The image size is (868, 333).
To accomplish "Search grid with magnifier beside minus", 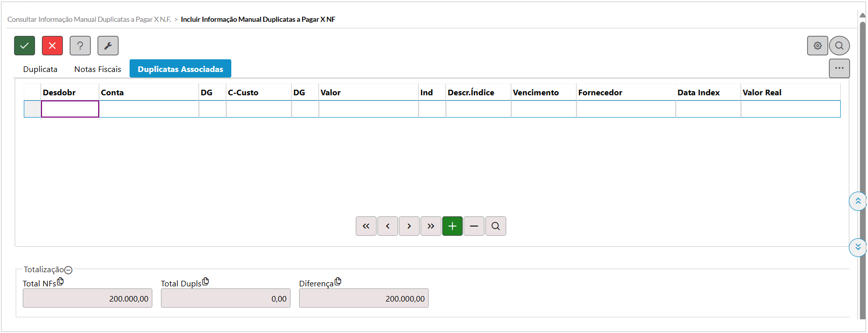I will coord(495,226).
